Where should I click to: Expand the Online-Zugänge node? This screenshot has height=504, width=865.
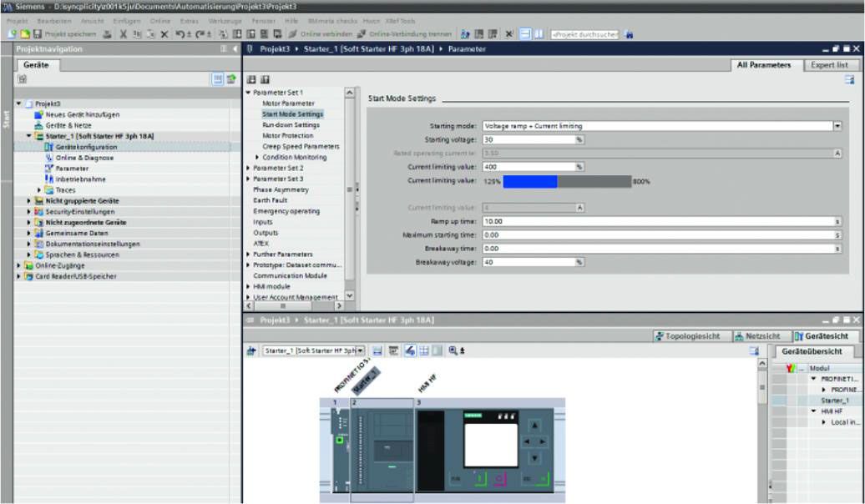pyautogui.click(x=18, y=266)
